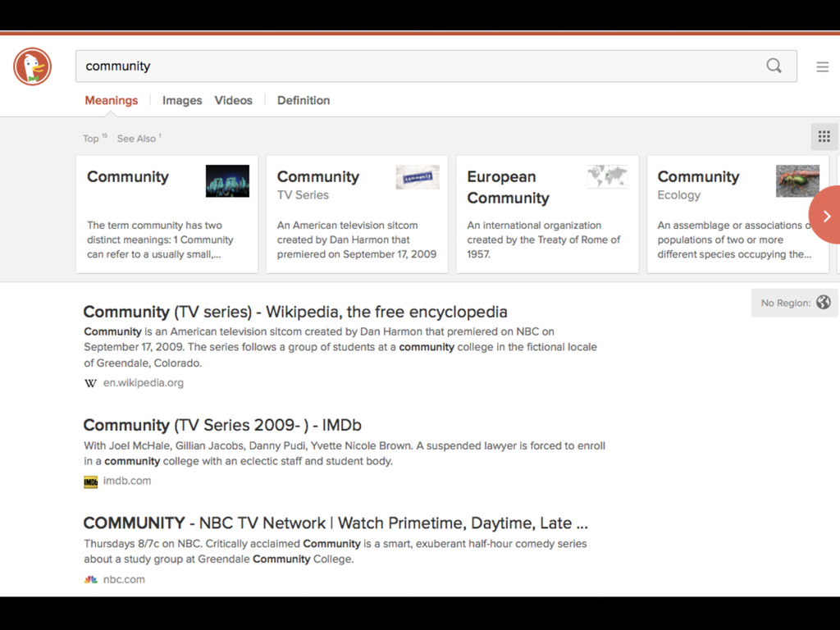Click 'The term community has two' description
This screenshot has width=840, height=630.
(x=160, y=240)
